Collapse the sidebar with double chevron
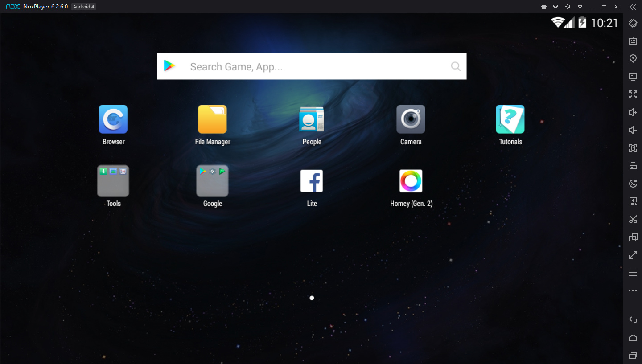The height and width of the screenshot is (364, 642). click(x=633, y=7)
